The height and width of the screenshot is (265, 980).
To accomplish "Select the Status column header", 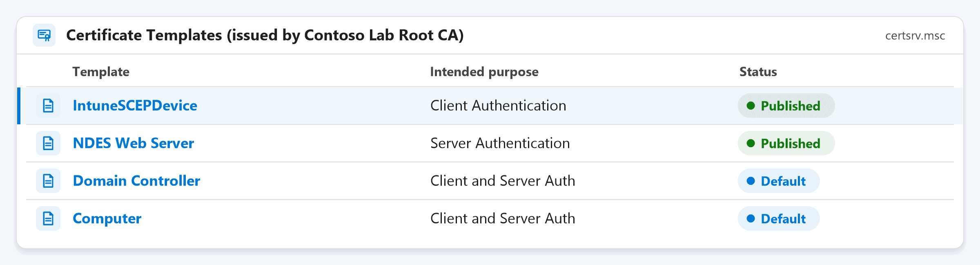I will 758,72.
